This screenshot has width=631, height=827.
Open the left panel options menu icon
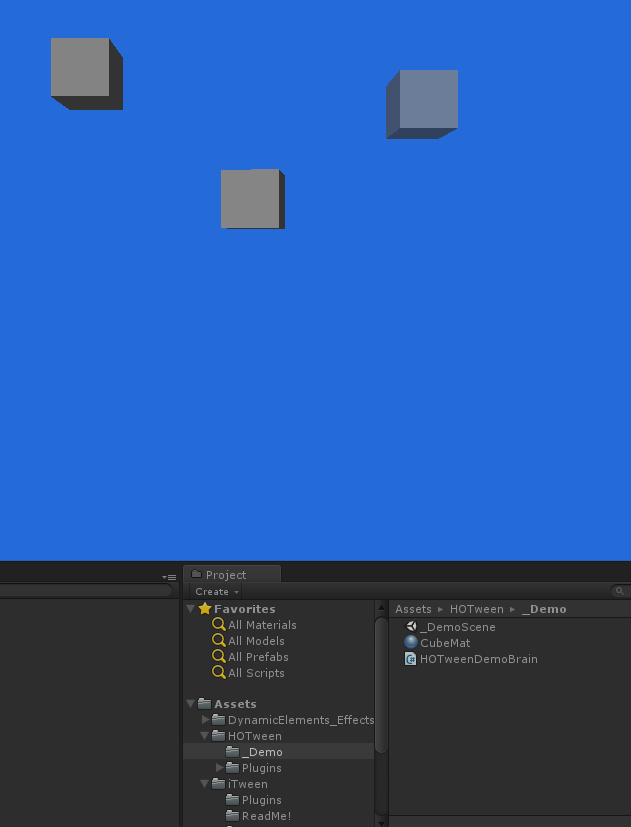(x=169, y=578)
